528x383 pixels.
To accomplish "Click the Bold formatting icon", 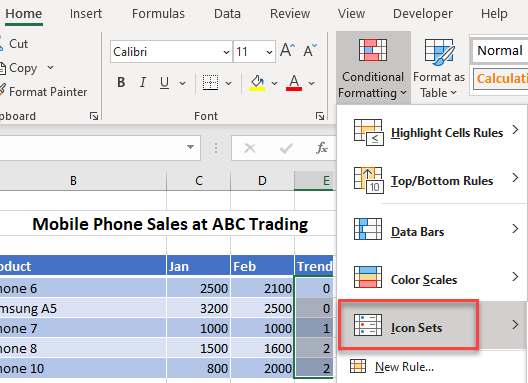I will (x=121, y=83).
